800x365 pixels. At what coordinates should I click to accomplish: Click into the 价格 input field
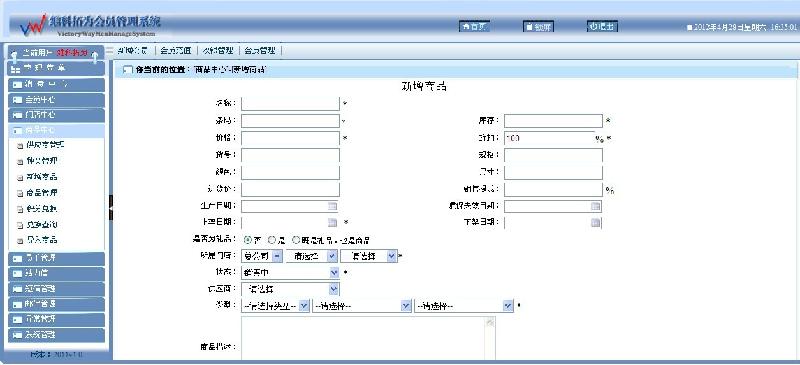(x=290, y=138)
